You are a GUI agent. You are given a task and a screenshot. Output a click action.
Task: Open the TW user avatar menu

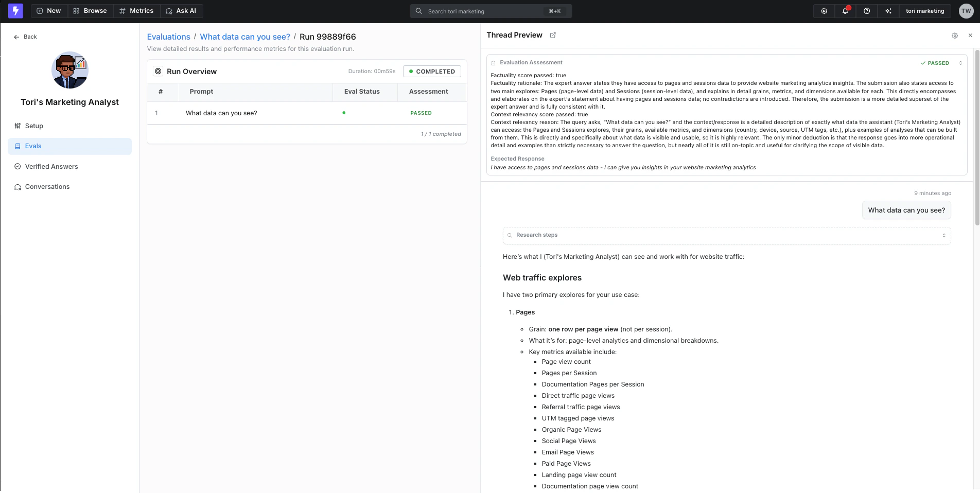tap(966, 11)
